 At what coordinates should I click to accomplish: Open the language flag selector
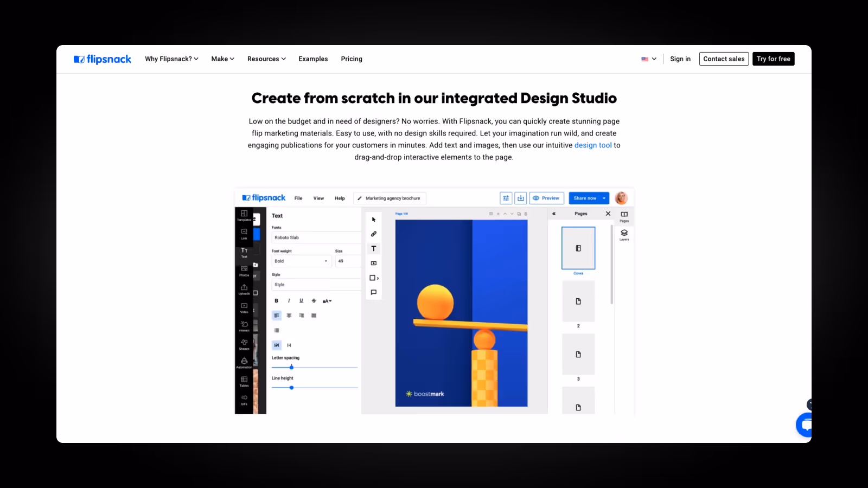(x=649, y=59)
